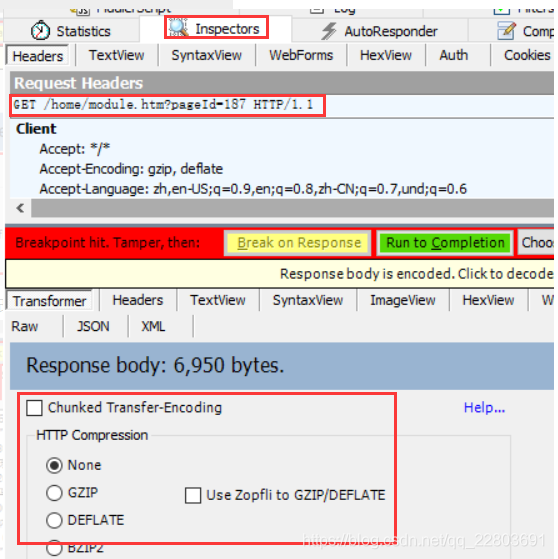Select the Accept-Language header line

(x=253, y=189)
